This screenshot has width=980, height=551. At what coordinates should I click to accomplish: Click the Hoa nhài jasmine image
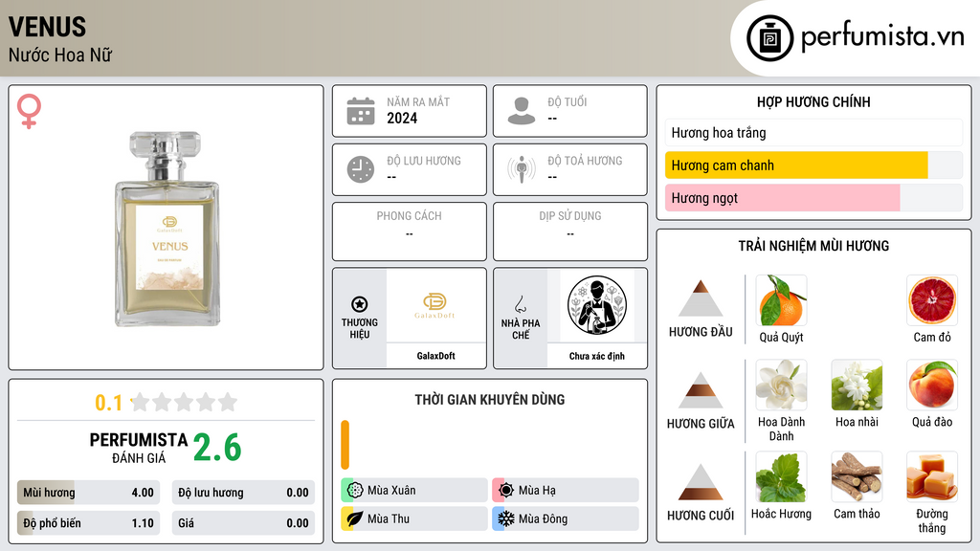click(857, 385)
